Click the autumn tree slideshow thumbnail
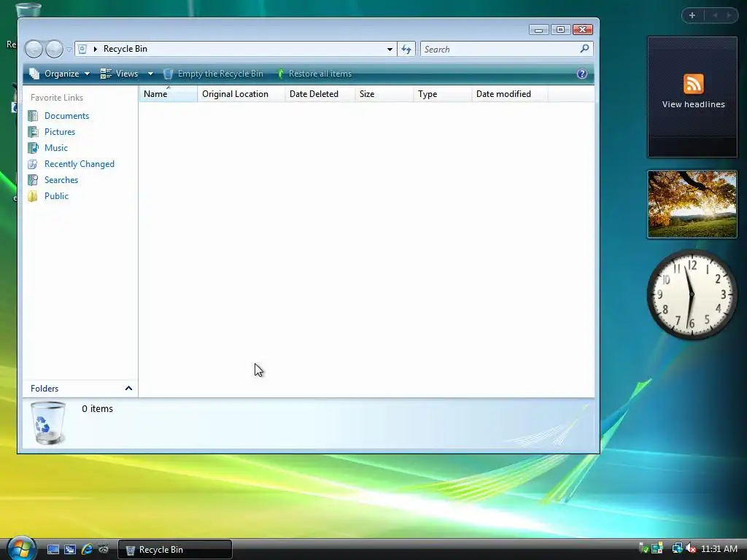The image size is (747, 560). click(x=692, y=204)
